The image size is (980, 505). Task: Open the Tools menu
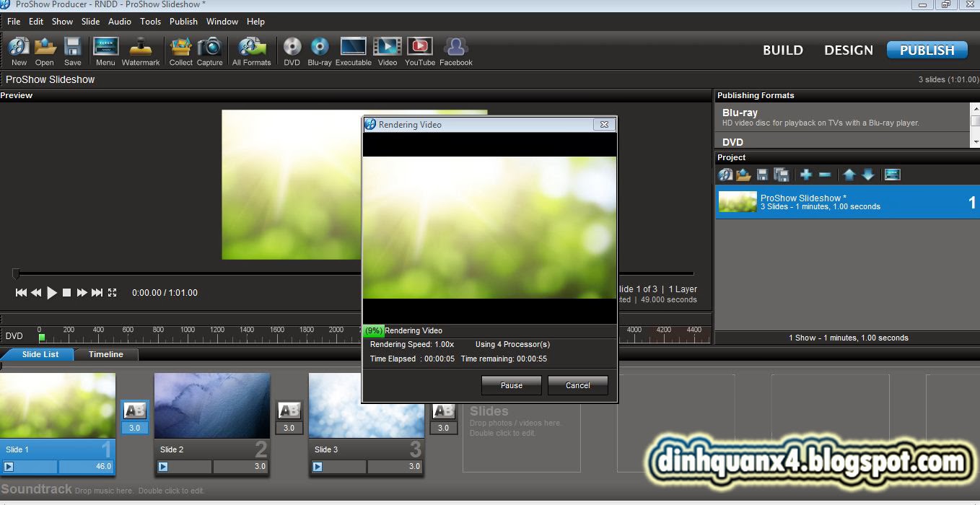150,22
